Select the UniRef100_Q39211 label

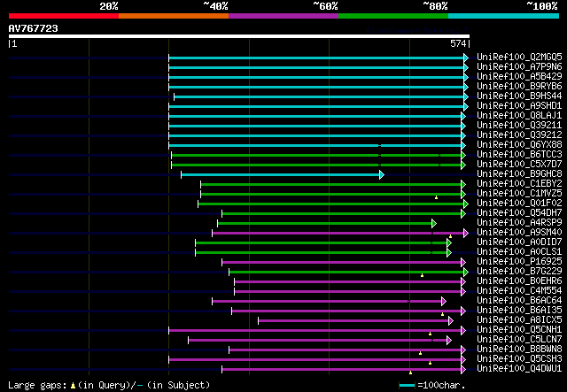click(x=519, y=126)
